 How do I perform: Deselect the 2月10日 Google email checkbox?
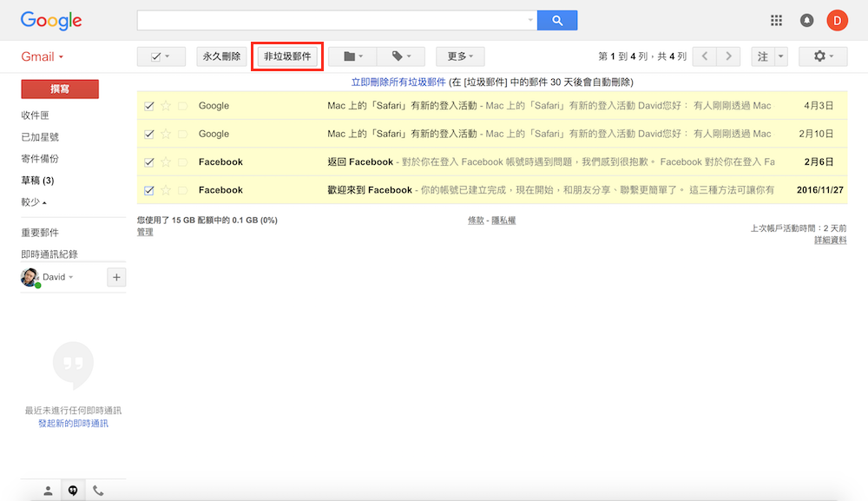point(149,134)
